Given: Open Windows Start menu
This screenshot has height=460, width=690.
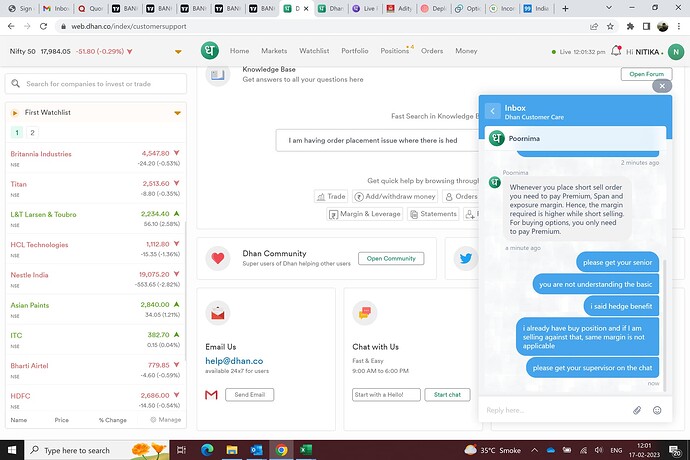Looking at the screenshot, I should point(12,450).
